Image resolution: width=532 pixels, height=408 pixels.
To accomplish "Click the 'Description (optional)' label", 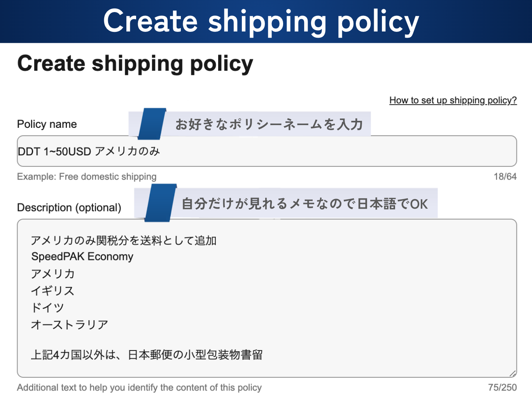I will click(x=69, y=207).
